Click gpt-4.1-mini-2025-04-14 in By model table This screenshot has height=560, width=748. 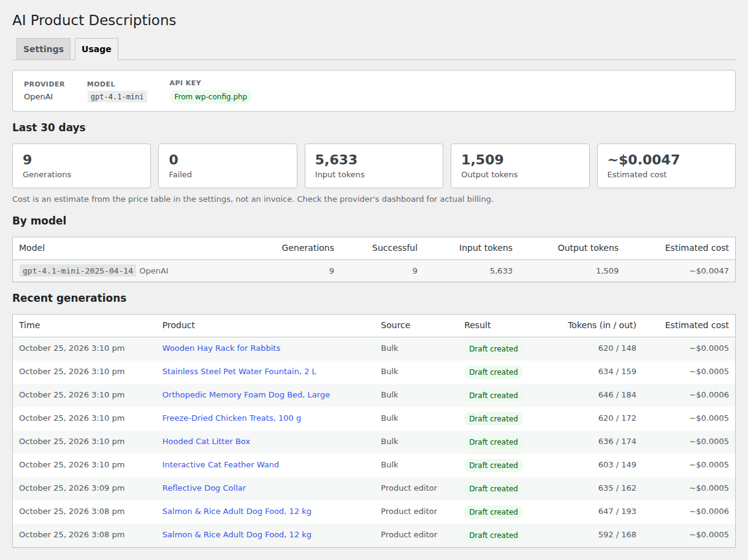(x=78, y=271)
